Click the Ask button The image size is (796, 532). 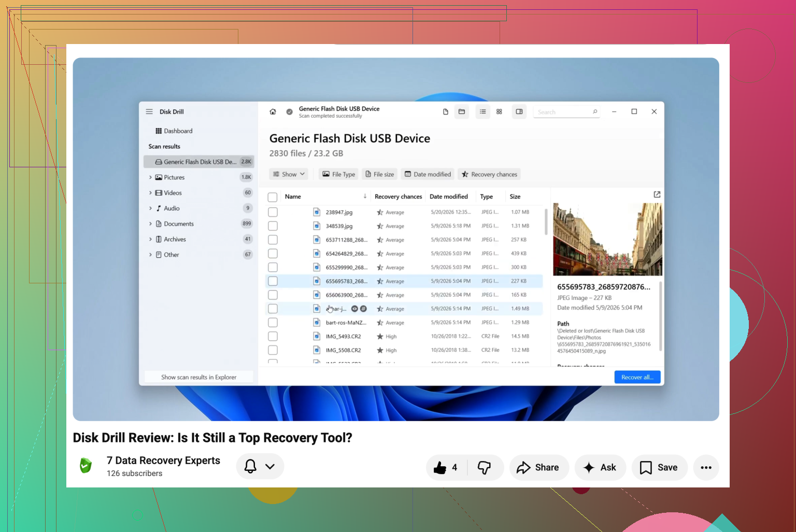point(600,468)
